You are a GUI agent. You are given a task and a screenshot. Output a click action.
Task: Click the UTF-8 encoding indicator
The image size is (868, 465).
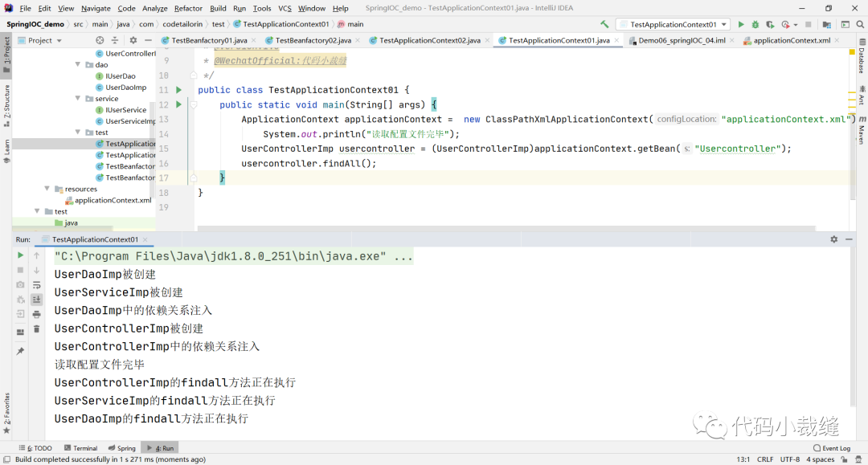click(790, 459)
